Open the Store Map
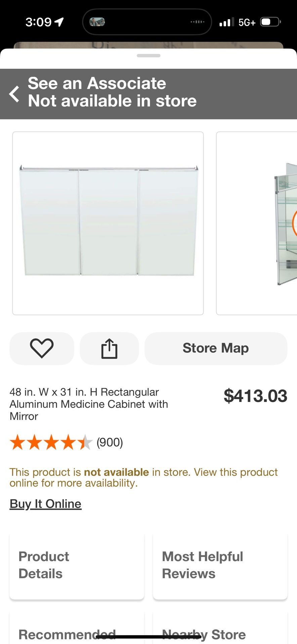This screenshot has width=297, height=644. [x=216, y=348]
